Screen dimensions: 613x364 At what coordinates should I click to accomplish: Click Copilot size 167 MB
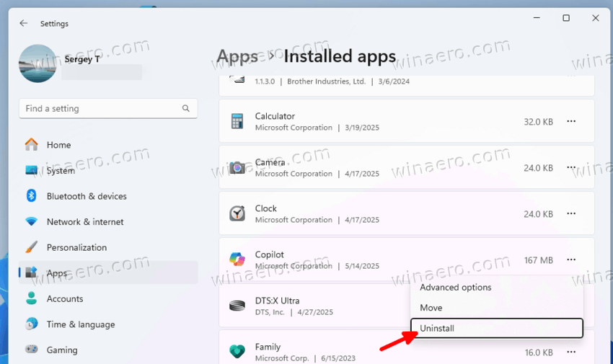[x=538, y=260]
